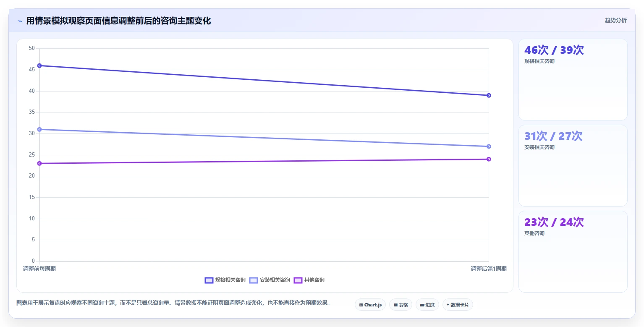Toggle 安装相关咨询 legend series

click(270, 280)
